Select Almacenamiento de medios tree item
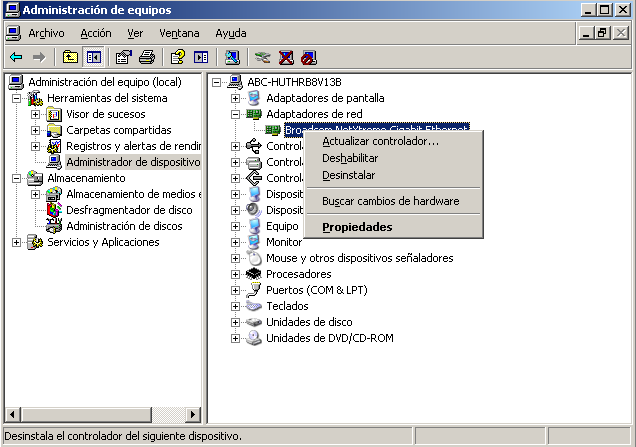 point(133,194)
